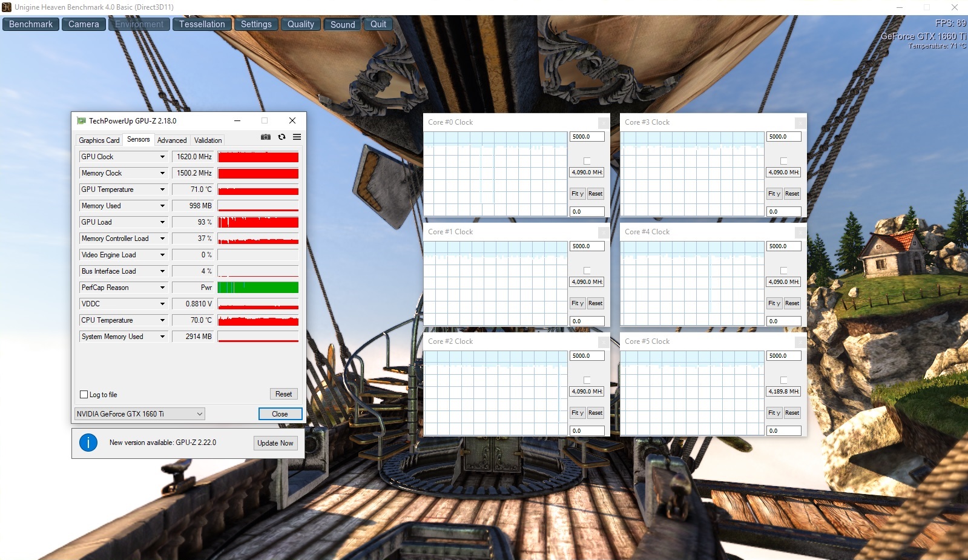Switch to the Advanced tab in GPU-Z

click(172, 140)
